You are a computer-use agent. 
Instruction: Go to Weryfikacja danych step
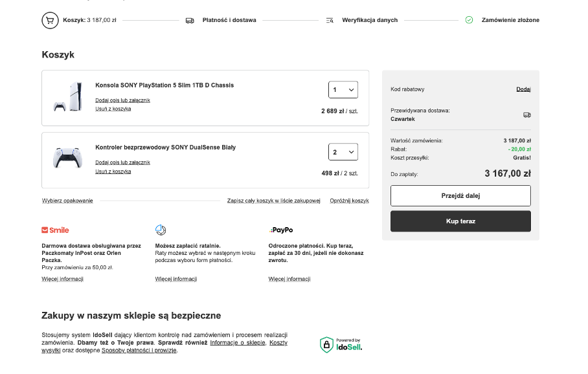370,20
